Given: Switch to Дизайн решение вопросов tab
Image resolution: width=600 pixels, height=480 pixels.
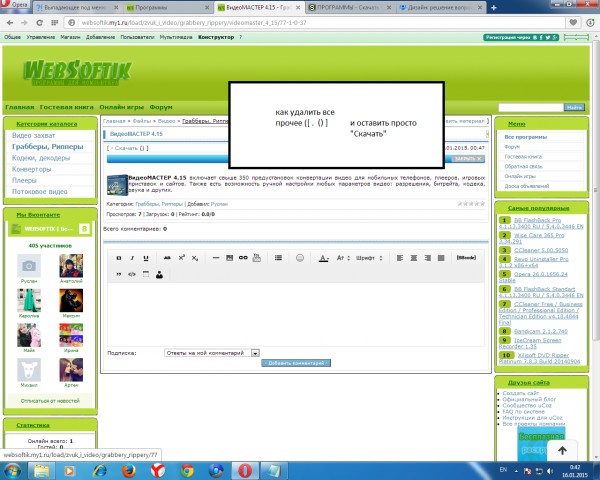Looking at the screenshot, I should [441, 7].
